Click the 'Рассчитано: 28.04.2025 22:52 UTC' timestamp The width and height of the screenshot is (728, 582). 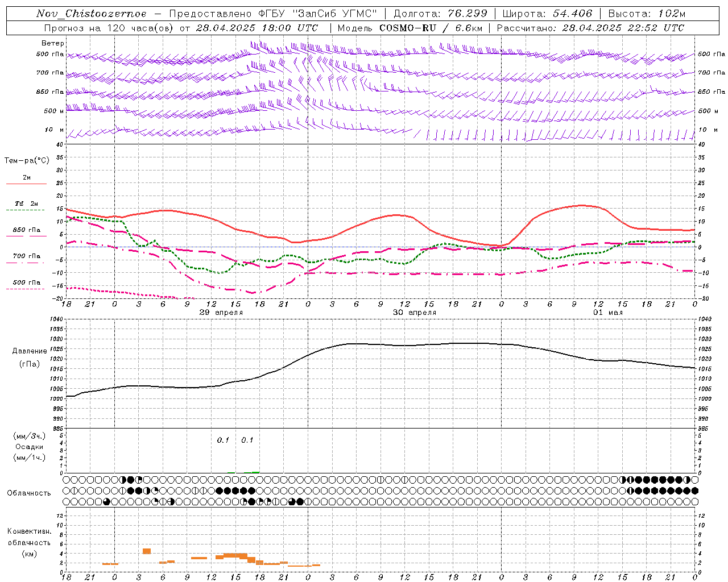point(590,28)
